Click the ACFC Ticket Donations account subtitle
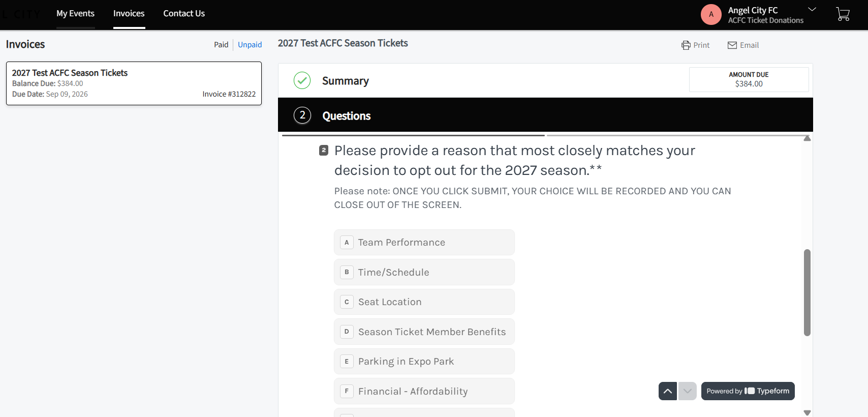 [x=766, y=20]
